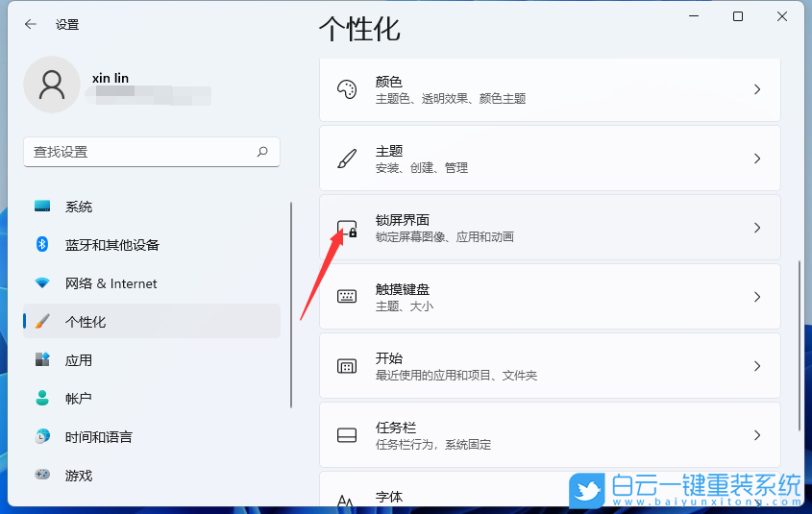Open the 主题 settings label
812x514 pixels.
pyautogui.click(x=389, y=151)
